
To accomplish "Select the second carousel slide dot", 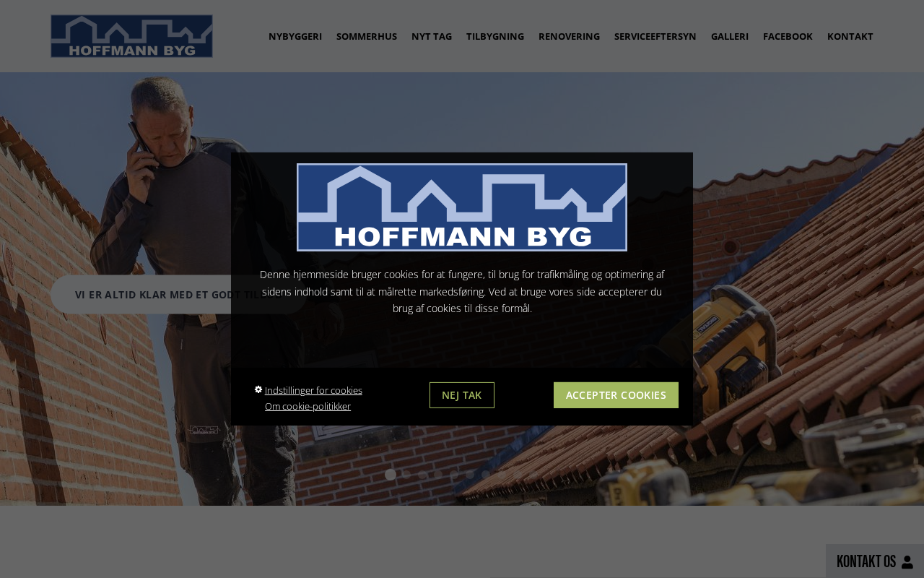I will click(406, 475).
